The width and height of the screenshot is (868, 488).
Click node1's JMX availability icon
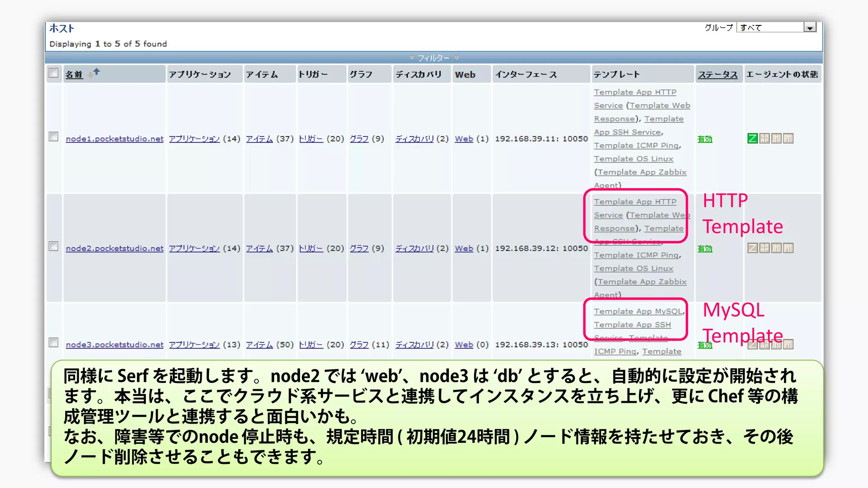tap(776, 139)
